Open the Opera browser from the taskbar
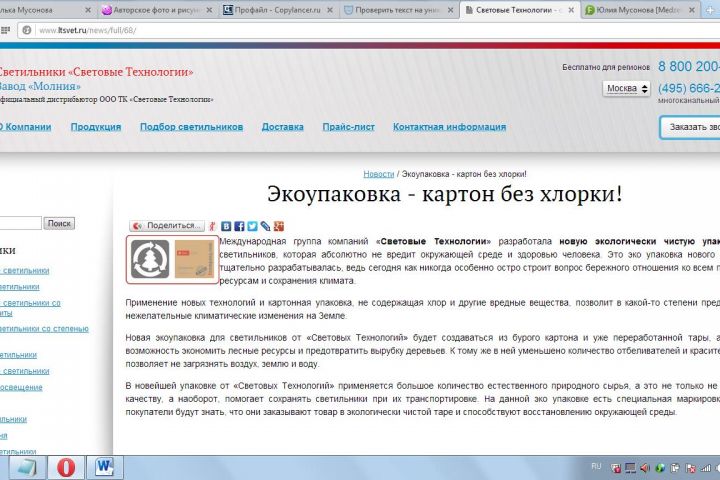Screen dimensions: 720x480 [66, 468]
